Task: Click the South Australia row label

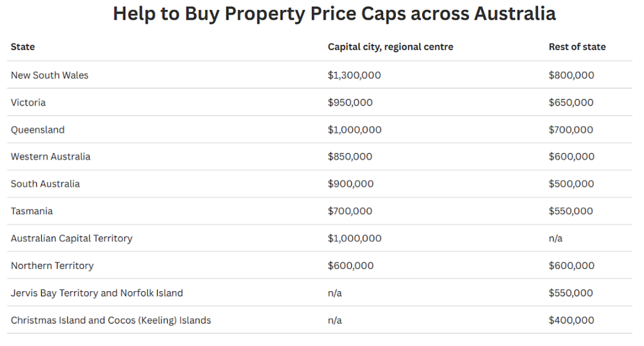Action: [x=45, y=184]
